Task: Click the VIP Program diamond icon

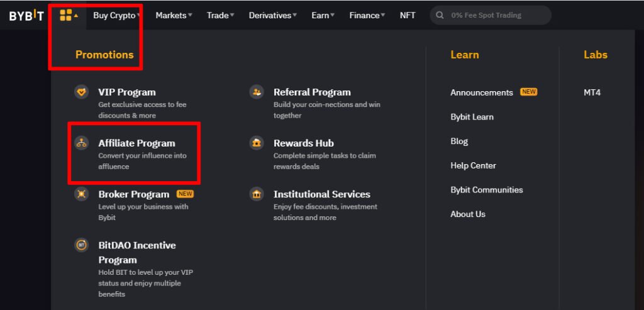Action: tap(81, 92)
